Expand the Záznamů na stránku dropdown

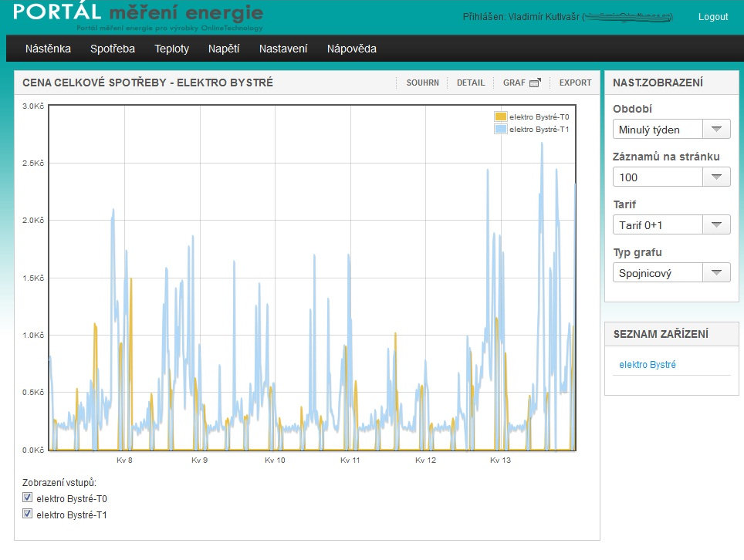[x=716, y=177]
